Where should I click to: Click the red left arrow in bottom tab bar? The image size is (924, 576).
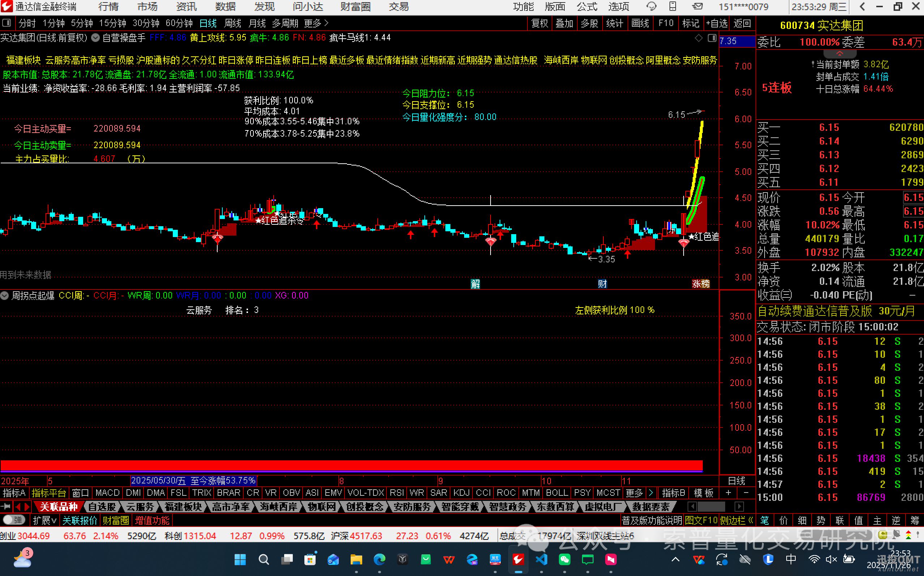(17, 507)
